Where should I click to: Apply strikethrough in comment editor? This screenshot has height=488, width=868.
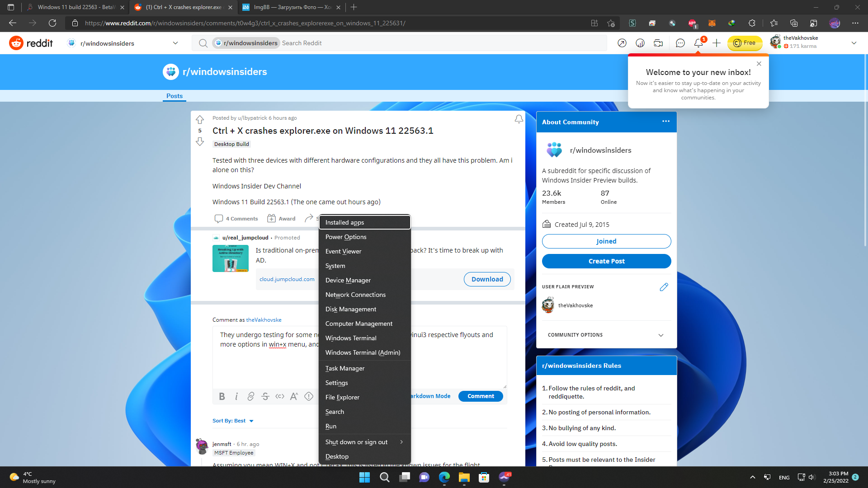coord(265,396)
